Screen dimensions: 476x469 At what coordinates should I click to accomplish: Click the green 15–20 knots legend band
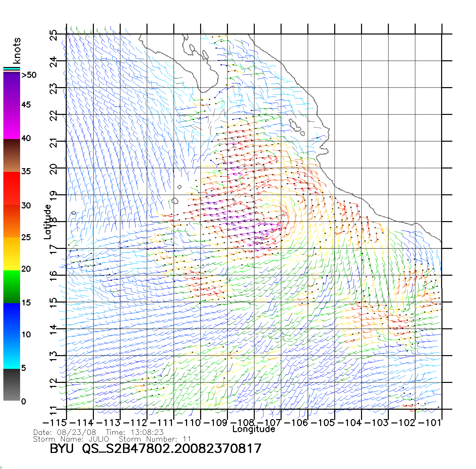pyautogui.click(x=12, y=286)
